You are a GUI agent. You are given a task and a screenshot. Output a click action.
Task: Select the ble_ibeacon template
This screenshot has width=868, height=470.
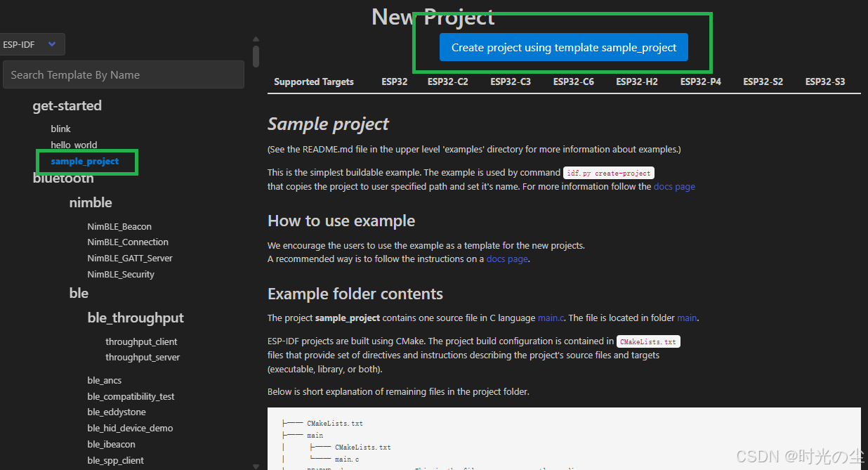point(111,444)
